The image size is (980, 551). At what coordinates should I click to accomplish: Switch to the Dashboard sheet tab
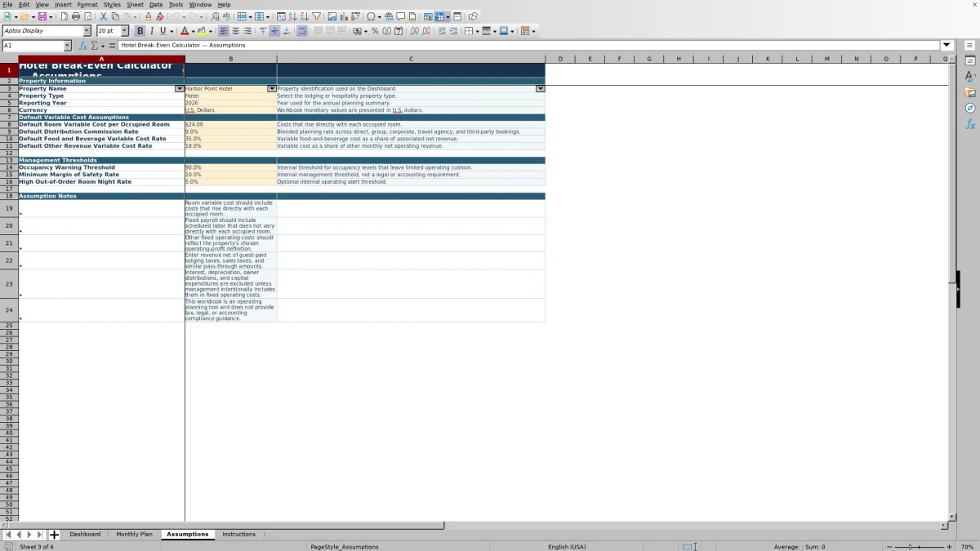[x=85, y=535]
